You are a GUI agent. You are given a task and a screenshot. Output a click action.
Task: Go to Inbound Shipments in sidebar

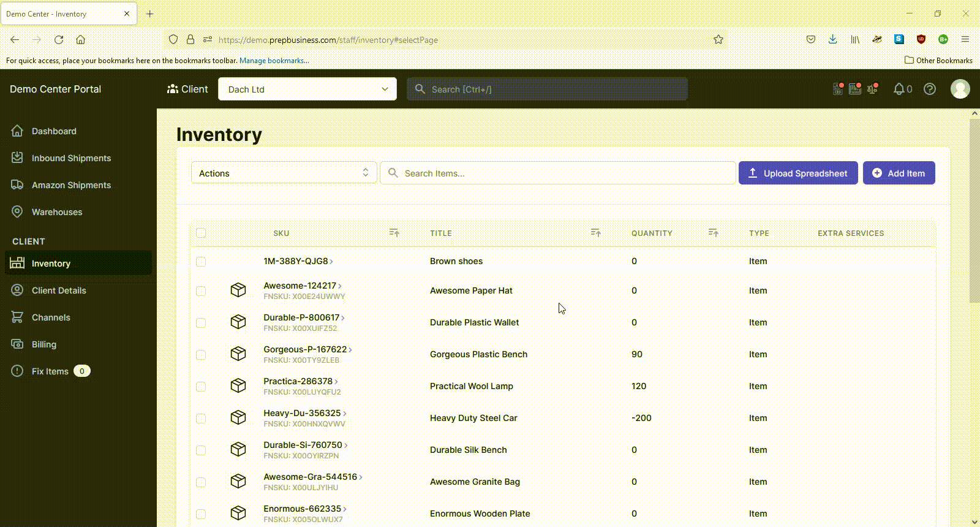(x=71, y=158)
